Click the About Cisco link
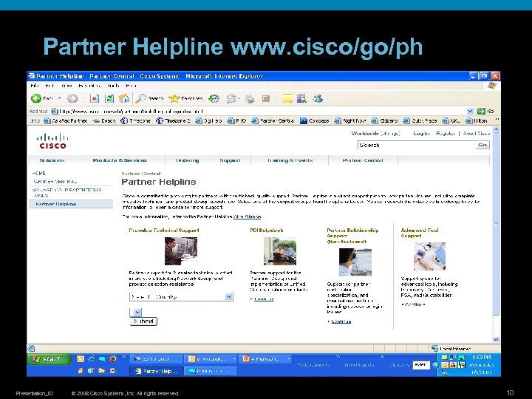 tap(476, 133)
